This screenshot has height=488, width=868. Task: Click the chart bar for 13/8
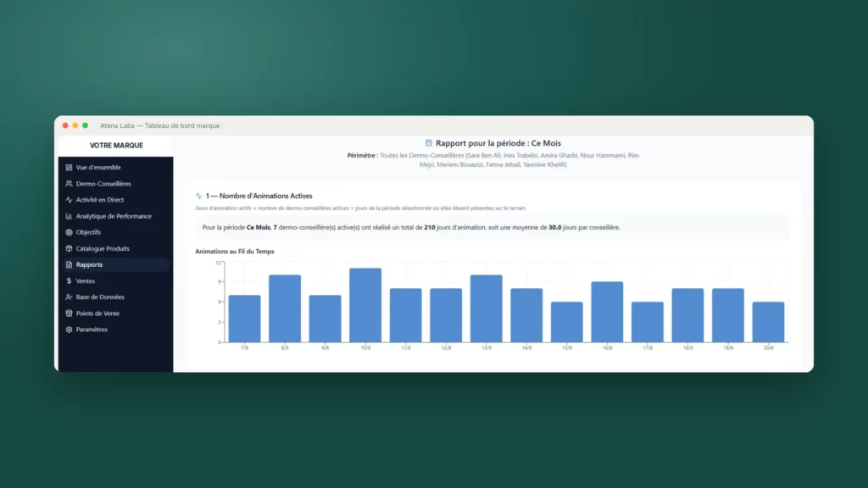tap(487, 308)
